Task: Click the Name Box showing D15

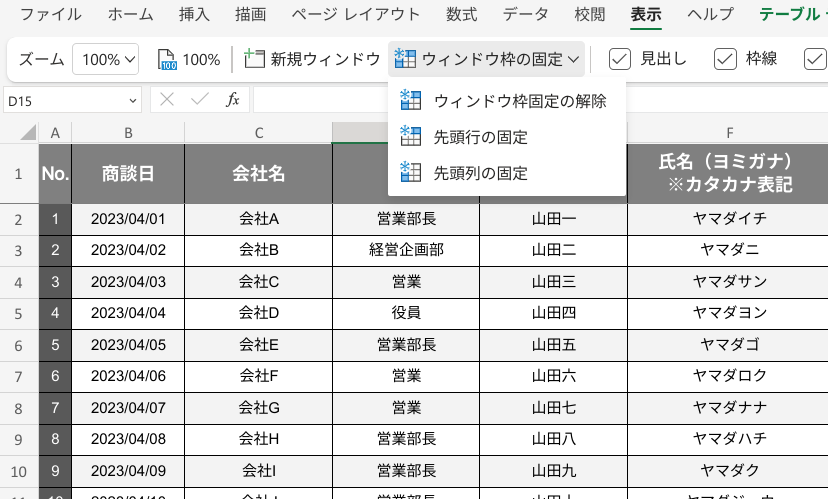Action: (72, 100)
